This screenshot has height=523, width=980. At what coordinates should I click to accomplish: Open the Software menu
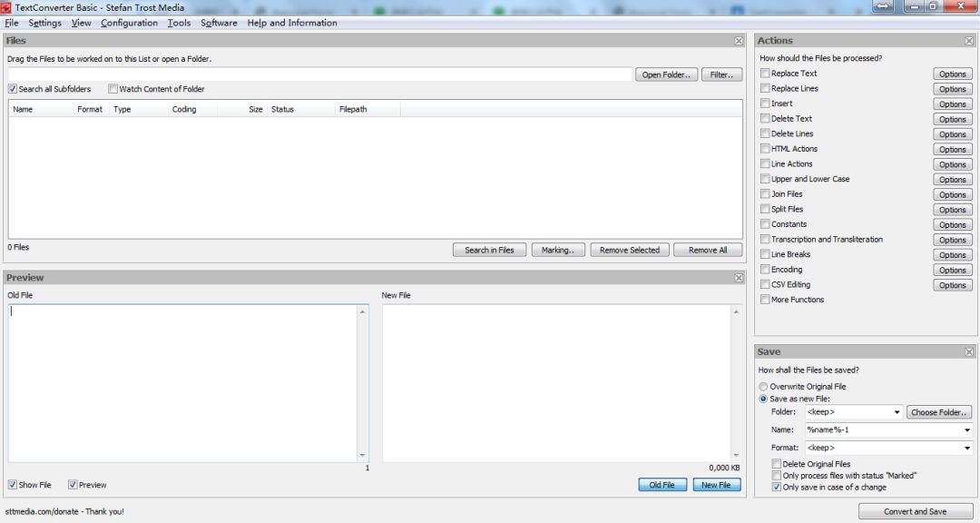(219, 23)
